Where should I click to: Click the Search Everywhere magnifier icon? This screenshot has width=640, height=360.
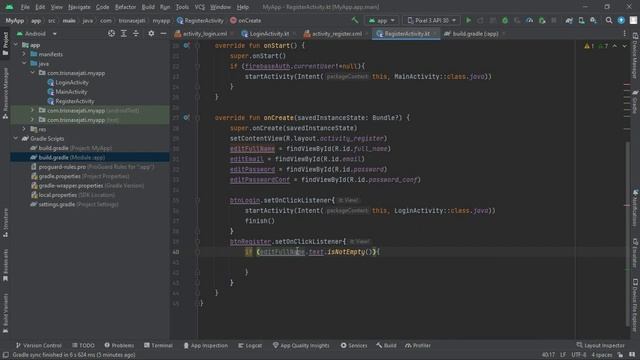pyautogui.click(x=609, y=20)
